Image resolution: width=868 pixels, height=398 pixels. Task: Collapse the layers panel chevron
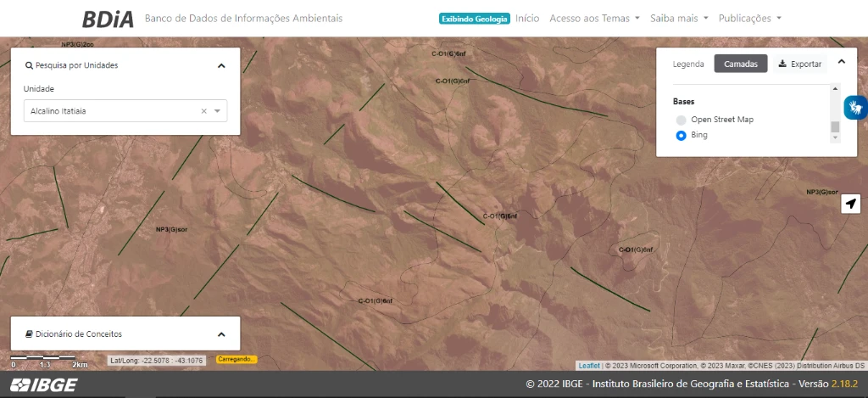(842, 62)
